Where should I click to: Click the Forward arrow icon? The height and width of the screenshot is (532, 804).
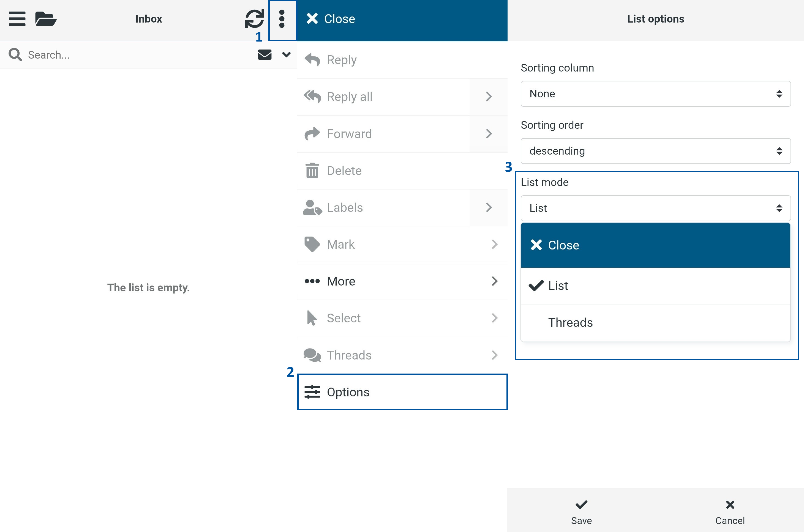tap(312, 134)
